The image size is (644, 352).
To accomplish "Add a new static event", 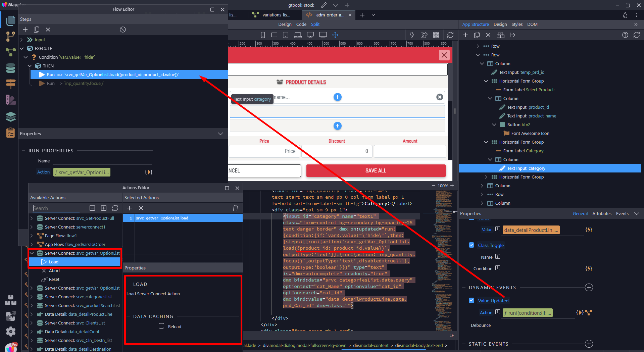I will 589,344.
